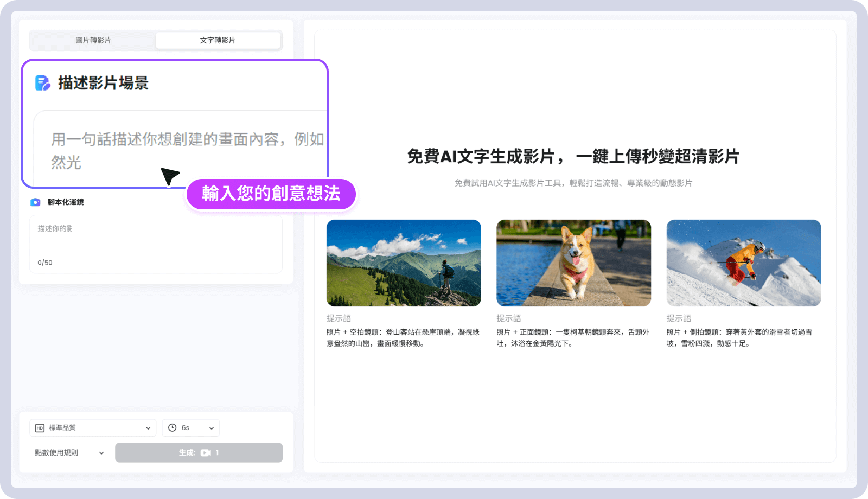Click the prompt text starting 照片 + 正面鏡頭
The width and height of the screenshot is (868, 499).
coord(573,337)
